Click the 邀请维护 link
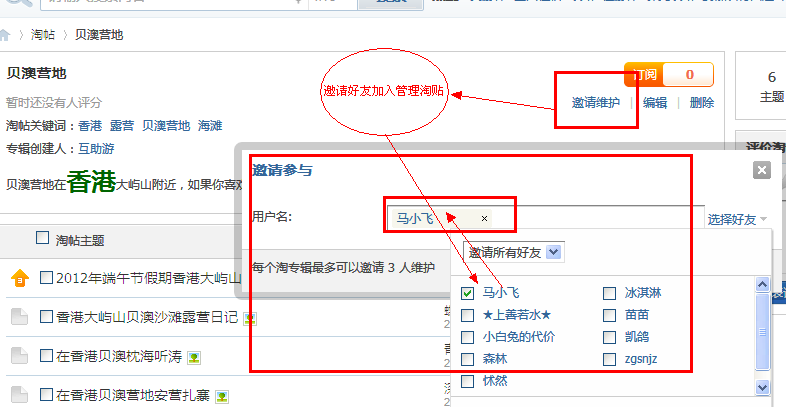The height and width of the screenshot is (407, 786). (x=596, y=103)
